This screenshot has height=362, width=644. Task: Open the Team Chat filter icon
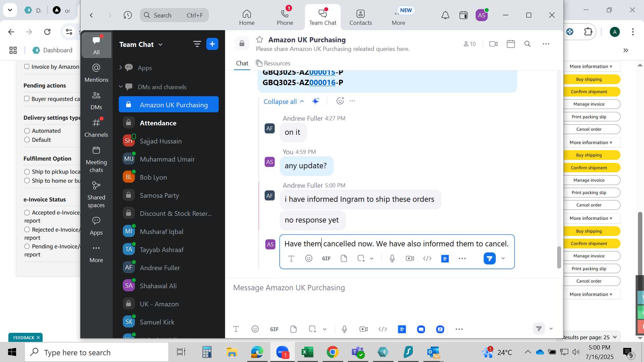coord(197,44)
